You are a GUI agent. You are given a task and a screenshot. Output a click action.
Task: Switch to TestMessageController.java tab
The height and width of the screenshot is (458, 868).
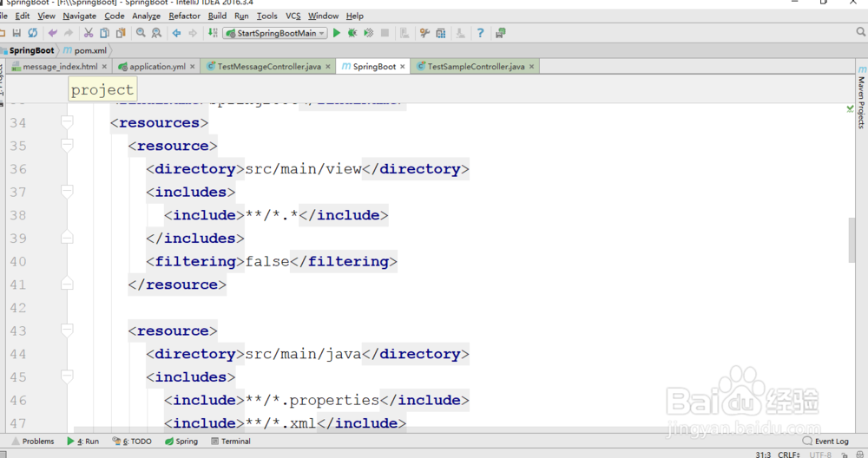[269, 67]
